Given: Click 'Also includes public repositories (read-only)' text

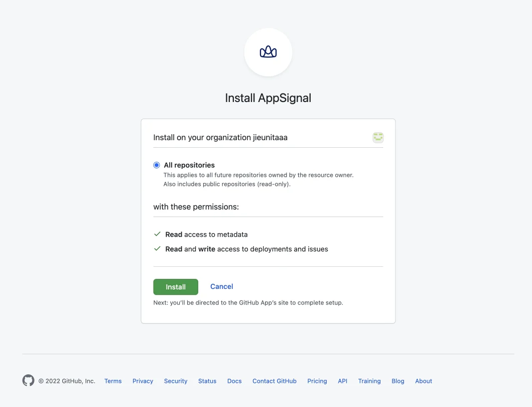Looking at the screenshot, I should [227, 184].
